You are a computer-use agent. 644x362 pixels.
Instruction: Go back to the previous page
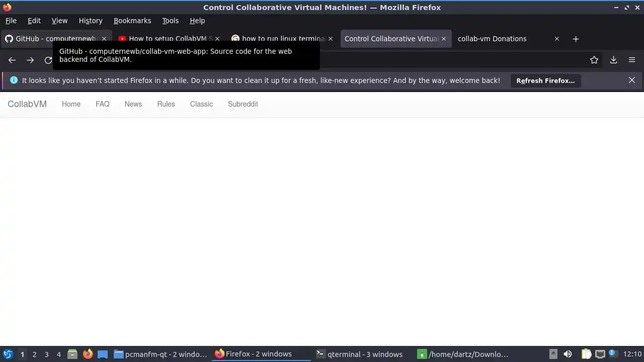coord(12,60)
